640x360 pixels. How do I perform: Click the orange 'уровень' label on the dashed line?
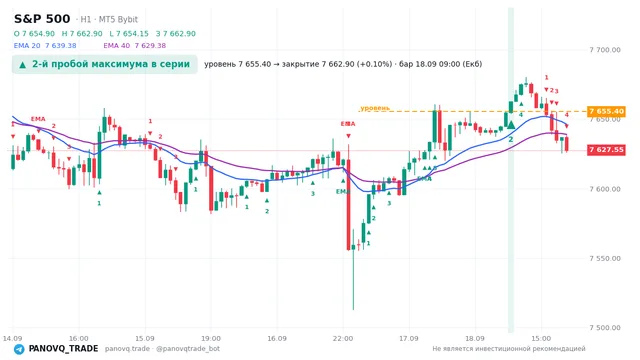tap(375, 108)
